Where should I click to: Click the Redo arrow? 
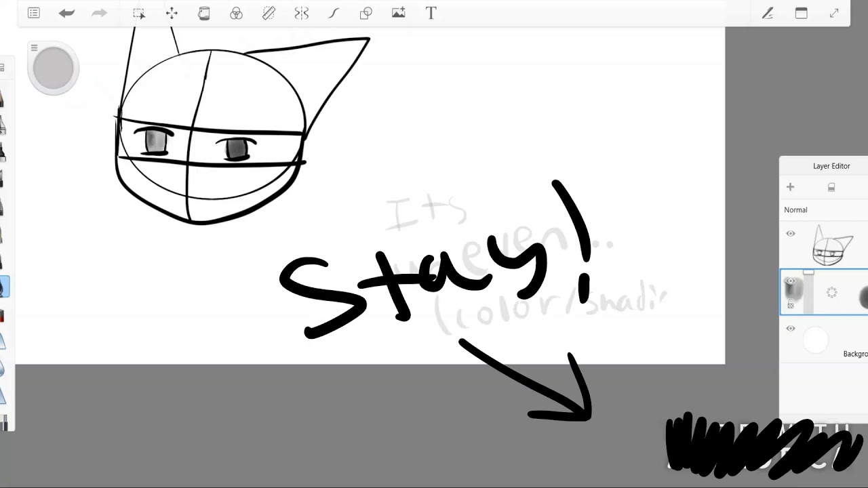[99, 13]
